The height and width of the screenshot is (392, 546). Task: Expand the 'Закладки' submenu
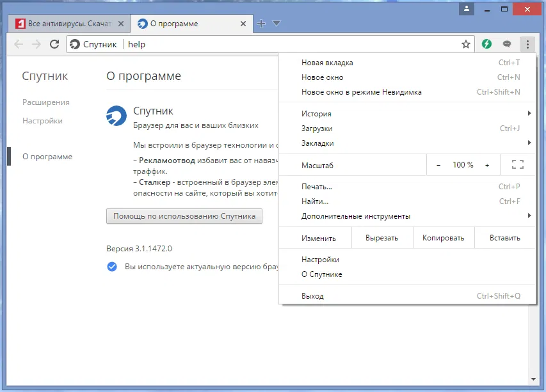coord(407,143)
